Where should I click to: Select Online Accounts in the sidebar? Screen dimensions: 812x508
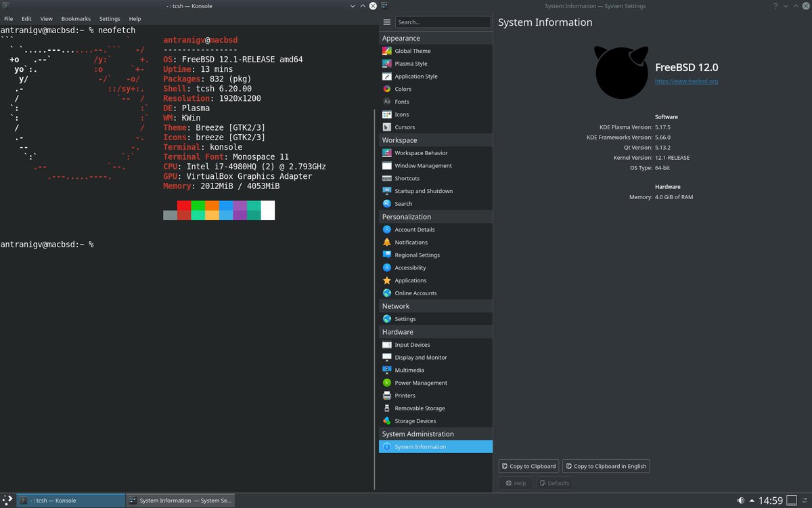pos(436,293)
